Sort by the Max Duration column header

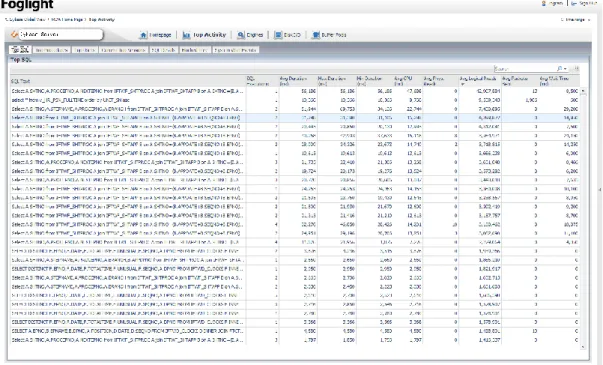tap(336, 81)
